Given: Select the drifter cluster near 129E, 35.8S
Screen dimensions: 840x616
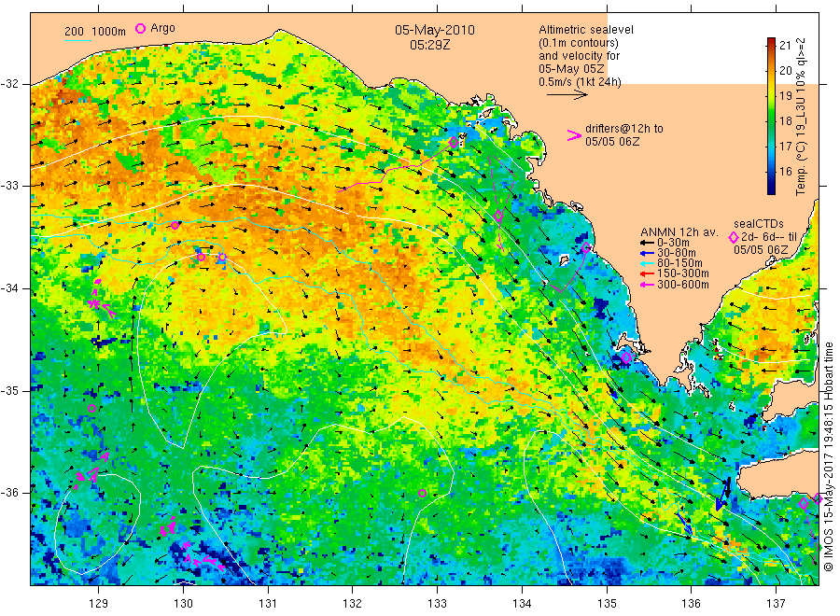Looking at the screenshot, I should (90, 471).
